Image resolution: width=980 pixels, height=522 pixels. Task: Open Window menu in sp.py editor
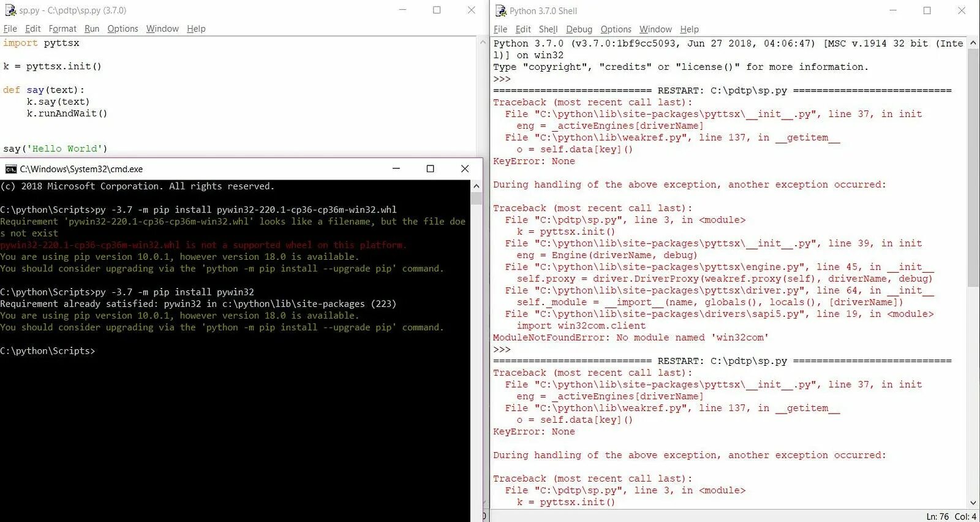162,29
